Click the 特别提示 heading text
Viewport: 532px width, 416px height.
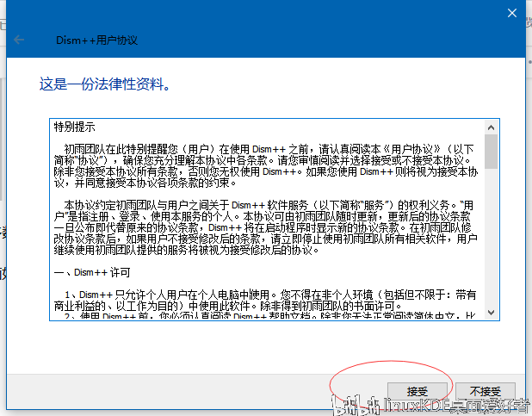tap(75, 127)
